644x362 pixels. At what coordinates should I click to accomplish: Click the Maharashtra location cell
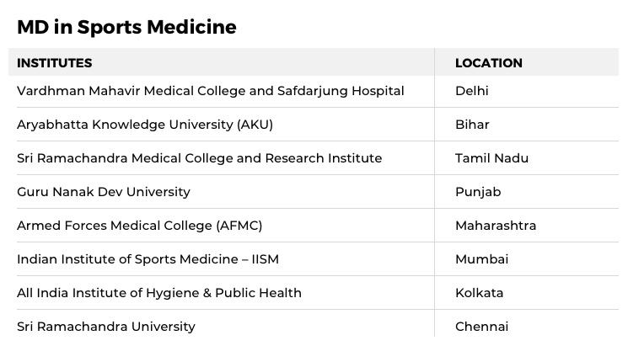(x=496, y=226)
